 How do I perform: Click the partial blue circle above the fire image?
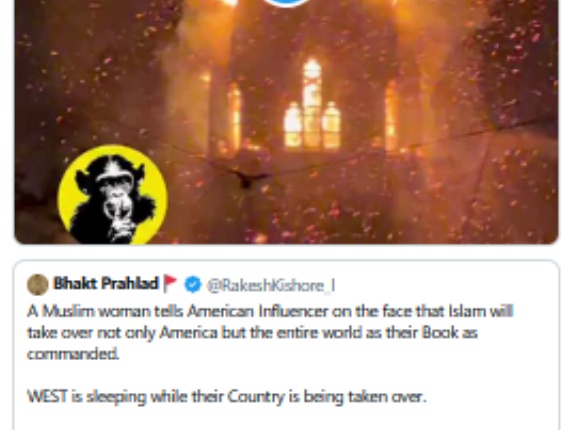point(287,3)
